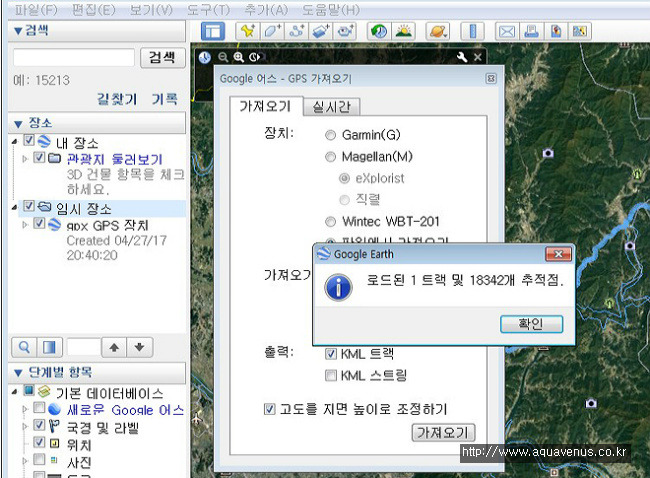Add an image overlay from the toolbar

[320, 32]
